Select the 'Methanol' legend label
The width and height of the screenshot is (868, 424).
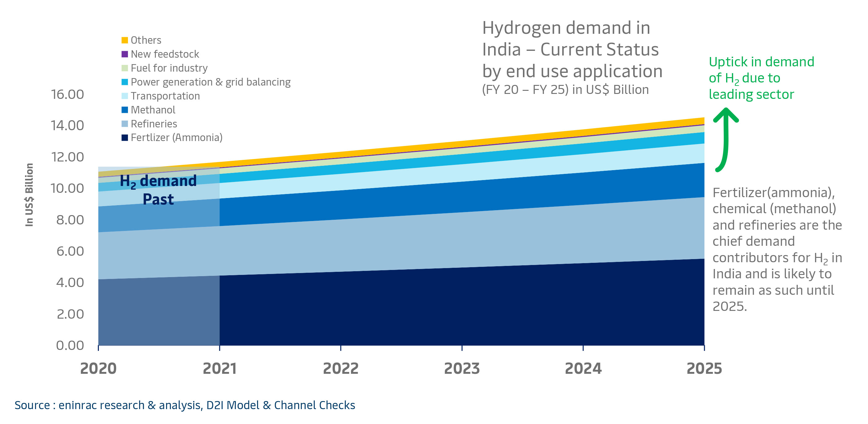[153, 110]
